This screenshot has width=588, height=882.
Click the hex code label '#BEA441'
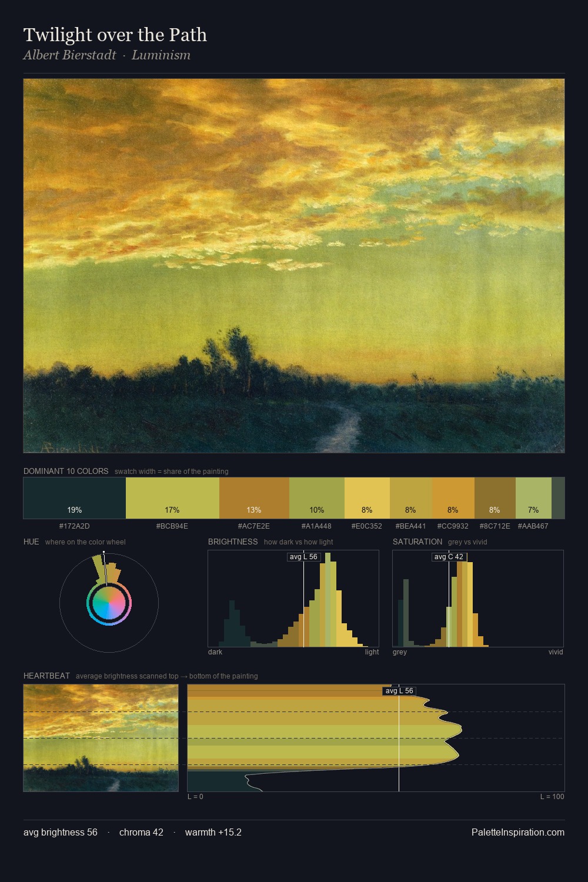point(410,526)
